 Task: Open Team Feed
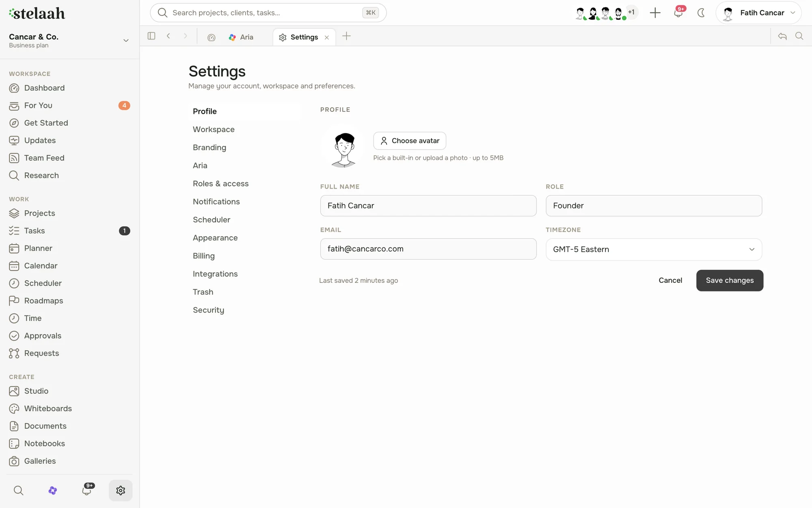point(69,158)
